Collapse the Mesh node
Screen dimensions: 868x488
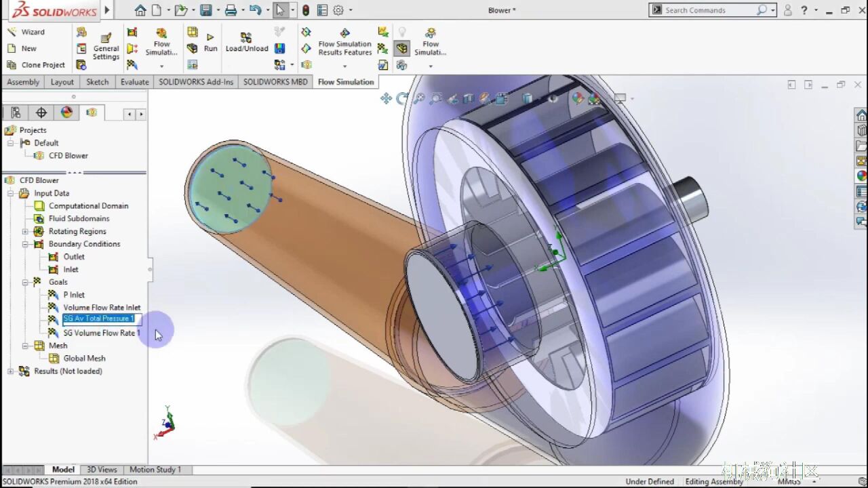pyautogui.click(x=25, y=346)
